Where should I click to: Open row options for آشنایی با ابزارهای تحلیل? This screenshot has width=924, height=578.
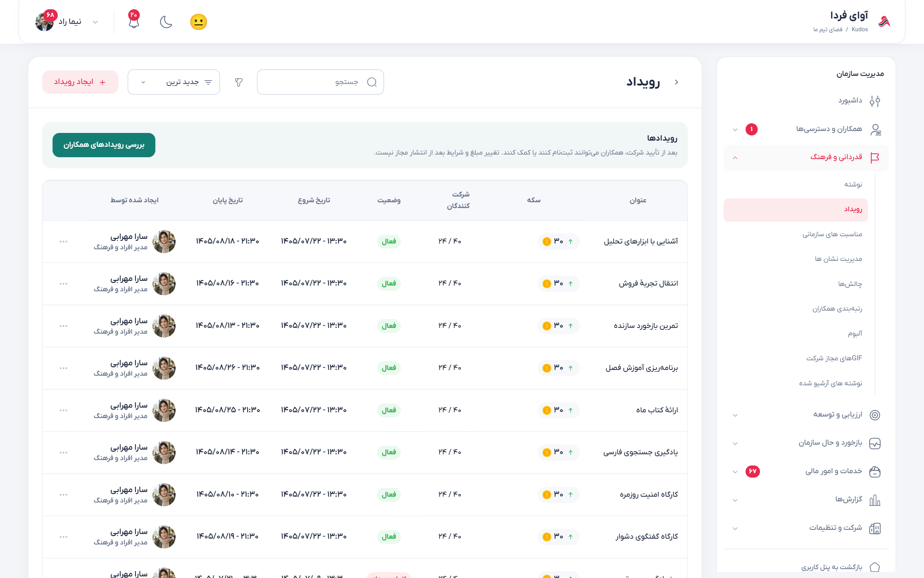[x=64, y=242]
